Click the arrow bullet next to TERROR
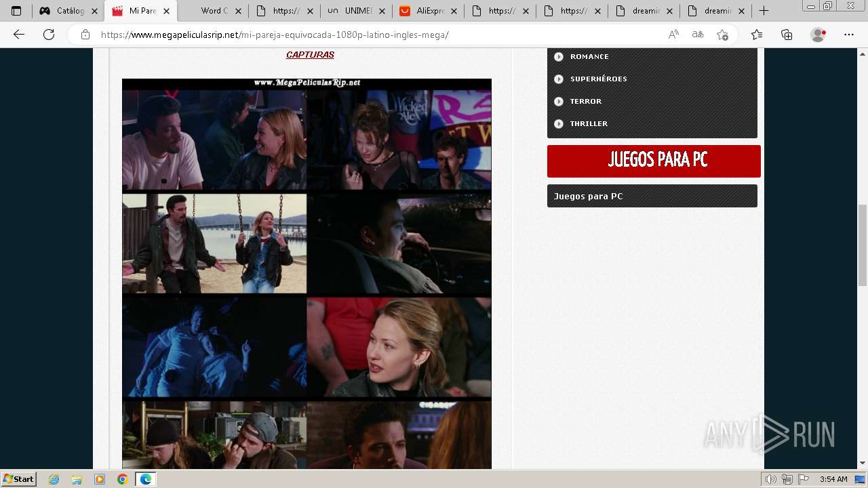 (559, 102)
